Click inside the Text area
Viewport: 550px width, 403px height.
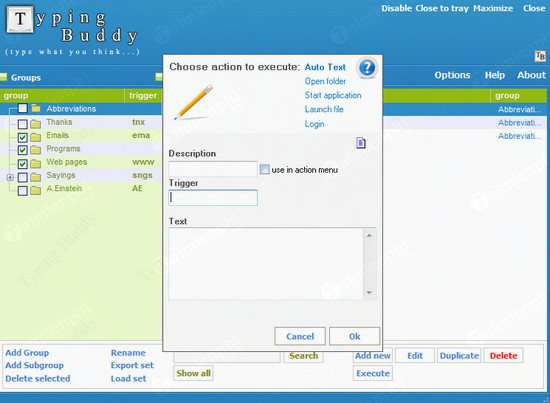coord(266,264)
